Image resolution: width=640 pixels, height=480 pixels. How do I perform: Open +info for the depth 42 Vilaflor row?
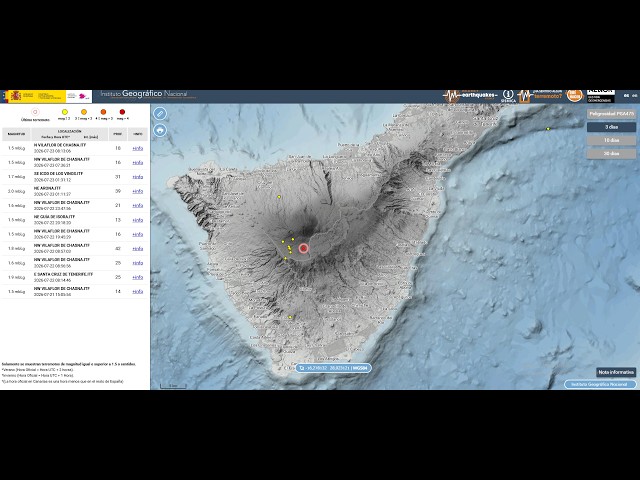[x=138, y=249]
